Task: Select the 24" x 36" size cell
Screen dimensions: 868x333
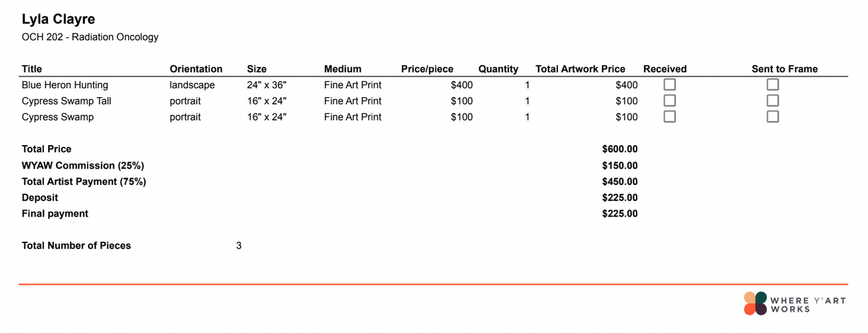Action: pos(267,85)
